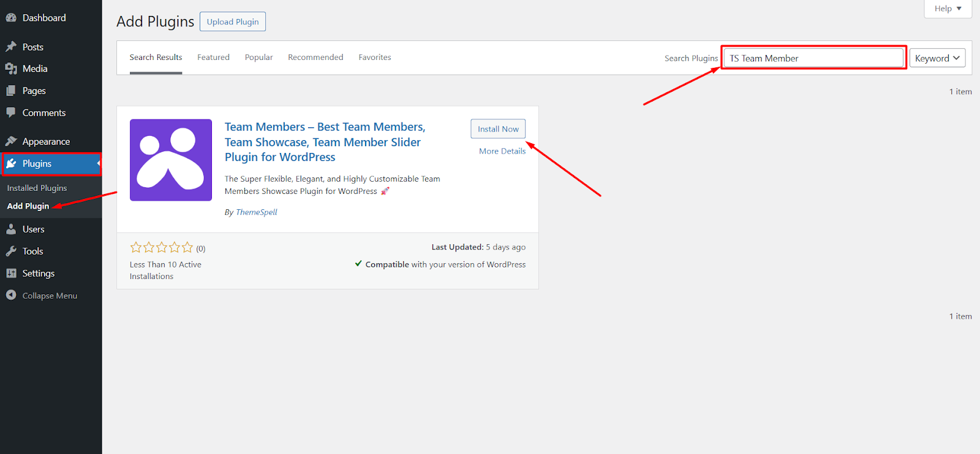Open the Recommended plugins tab
This screenshot has height=454, width=980.
point(315,58)
